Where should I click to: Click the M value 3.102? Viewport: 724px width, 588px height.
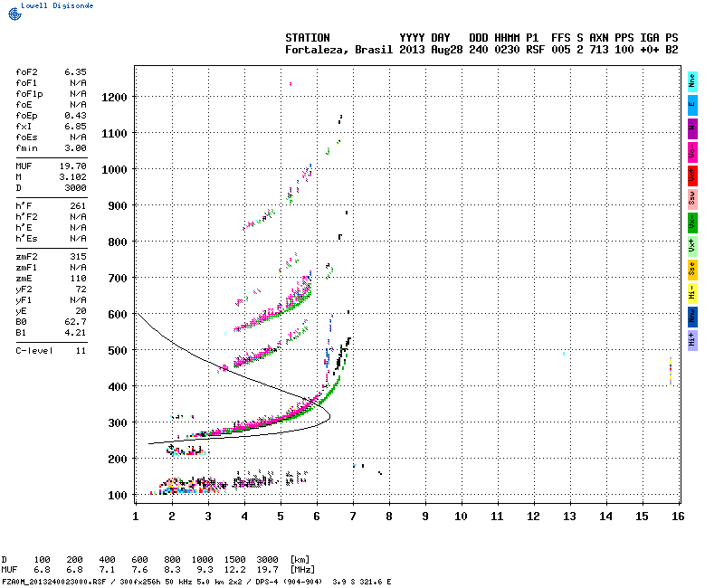tap(73, 177)
